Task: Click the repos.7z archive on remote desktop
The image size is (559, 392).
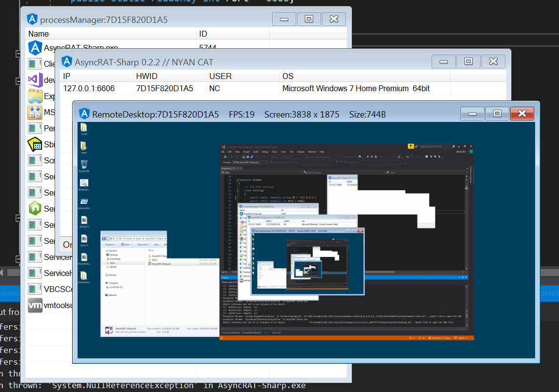Action: click(x=84, y=240)
